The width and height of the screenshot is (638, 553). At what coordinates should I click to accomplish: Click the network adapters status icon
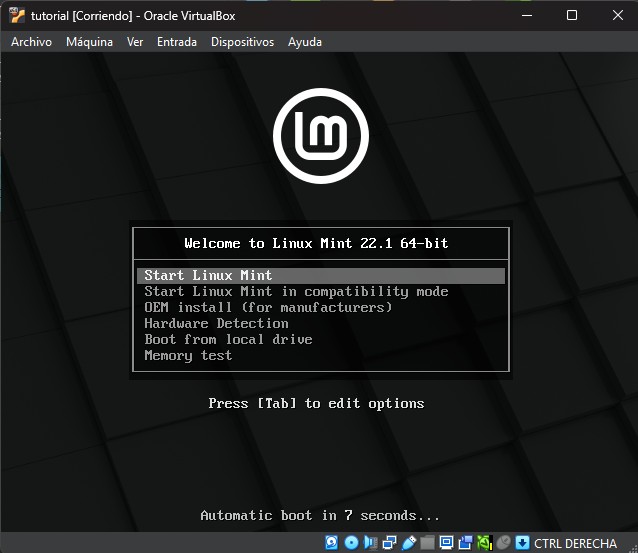tap(389, 542)
